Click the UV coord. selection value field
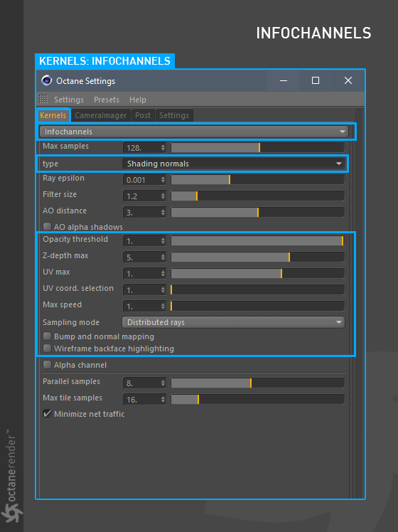The width and height of the screenshot is (398, 532). (141, 289)
